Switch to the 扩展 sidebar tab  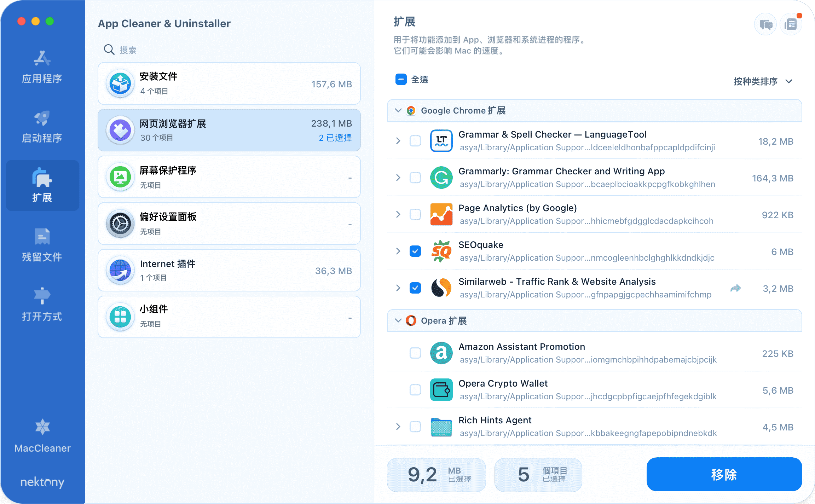[42, 185]
